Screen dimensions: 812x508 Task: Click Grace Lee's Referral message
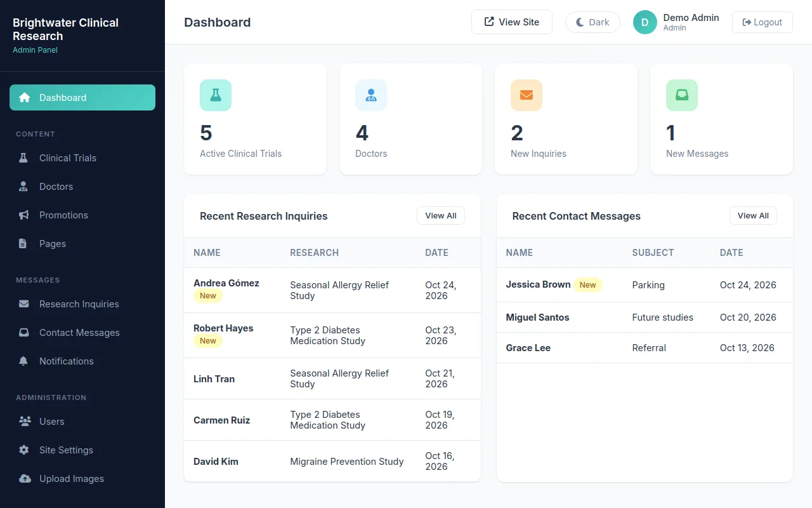(x=645, y=348)
